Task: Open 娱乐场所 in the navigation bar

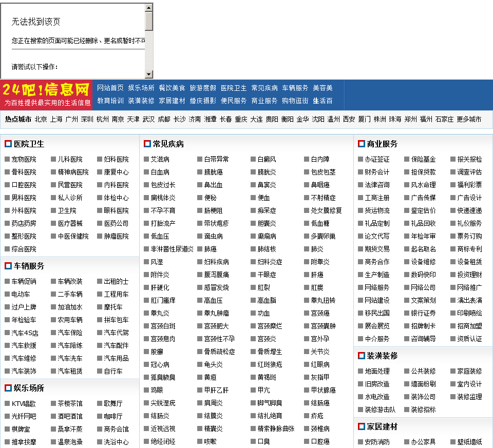Action: (141, 88)
